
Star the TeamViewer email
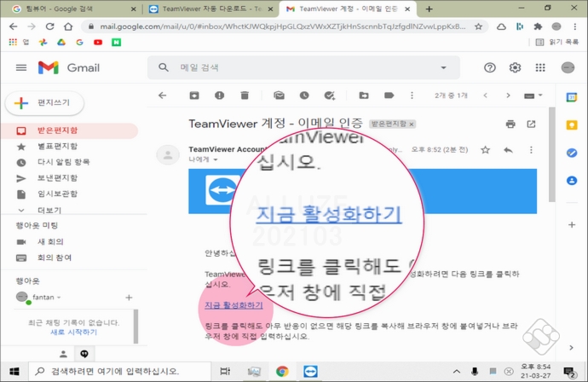click(x=485, y=150)
